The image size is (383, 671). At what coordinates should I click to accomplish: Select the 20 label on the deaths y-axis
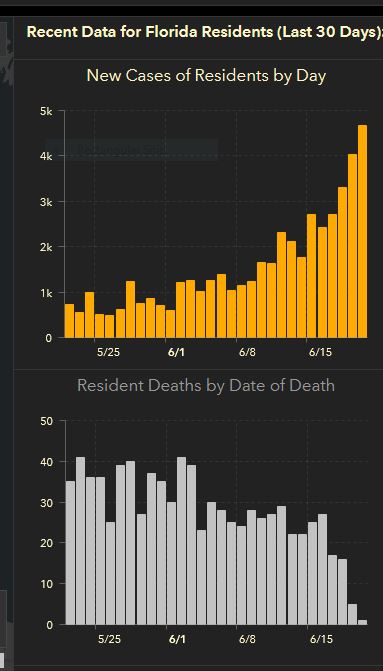point(47,543)
